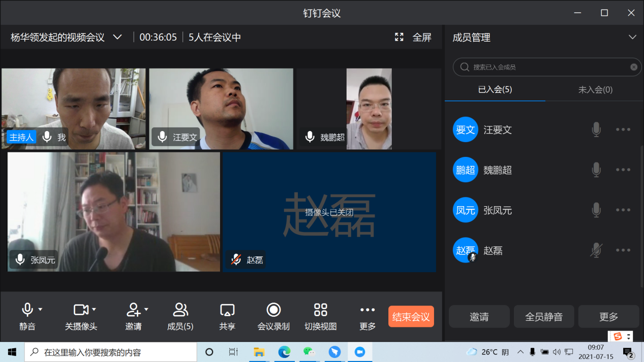Image resolution: width=644 pixels, height=362 pixels.
Task: Click mic icon on 汪要文 video tile
Action: pyautogui.click(x=163, y=137)
